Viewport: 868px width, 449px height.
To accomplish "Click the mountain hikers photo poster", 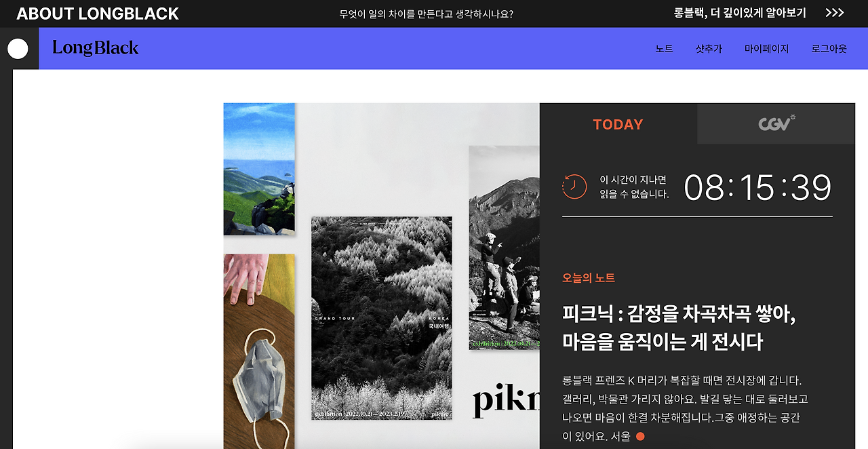I will 504,248.
